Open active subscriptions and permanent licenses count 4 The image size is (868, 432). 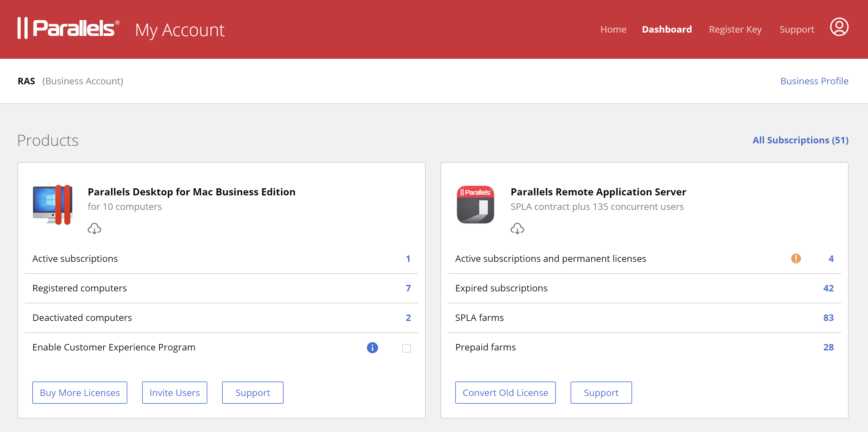831,258
